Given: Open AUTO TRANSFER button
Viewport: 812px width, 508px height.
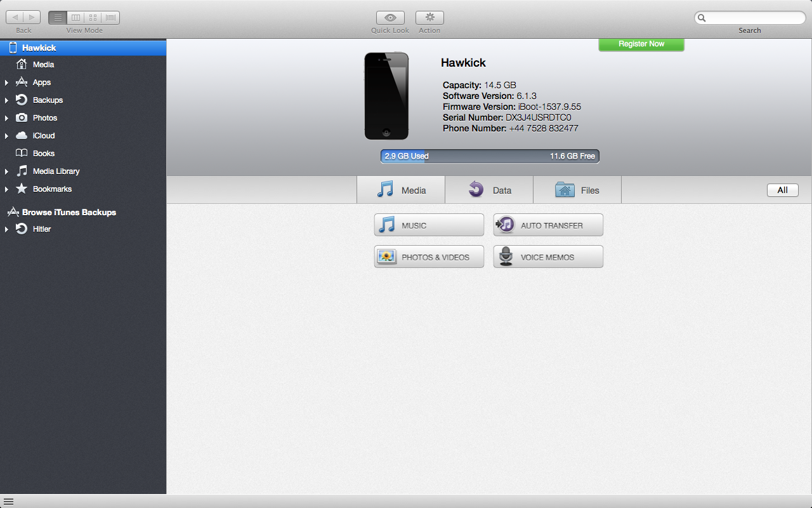Looking at the screenshot, I should (548, 225).
